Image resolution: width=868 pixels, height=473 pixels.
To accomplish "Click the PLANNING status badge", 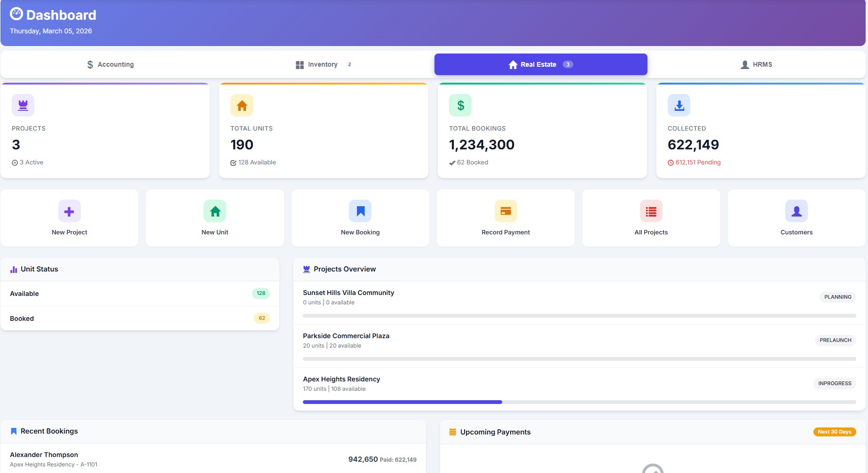I will (x=837, y=297).
